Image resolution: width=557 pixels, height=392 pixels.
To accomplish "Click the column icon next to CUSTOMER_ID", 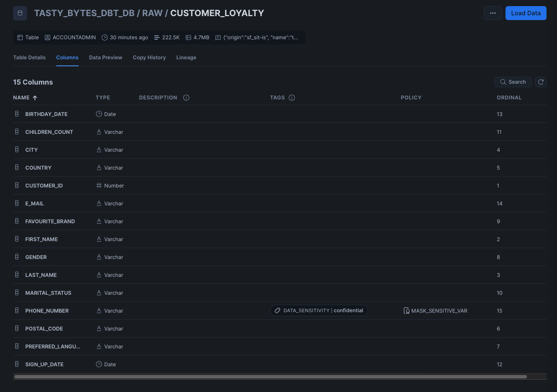I will 17,186.
